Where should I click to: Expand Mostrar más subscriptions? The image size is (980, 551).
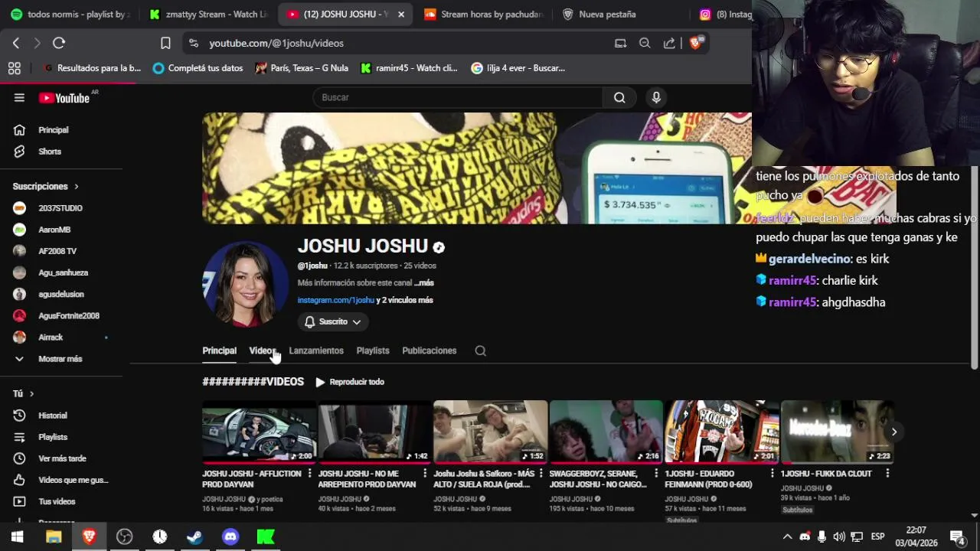[61, 359]
